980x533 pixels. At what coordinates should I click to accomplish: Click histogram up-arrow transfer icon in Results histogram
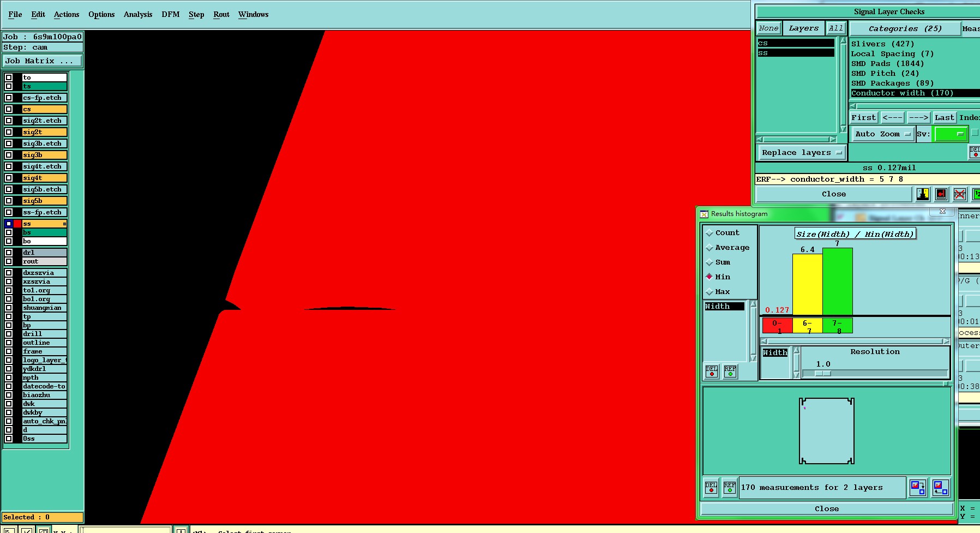coord(941,487)
